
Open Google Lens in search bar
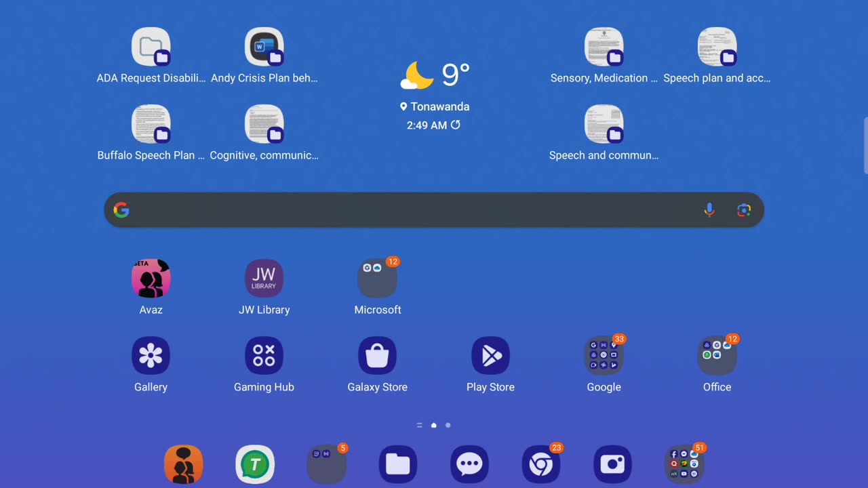click(x=744, y=210)
